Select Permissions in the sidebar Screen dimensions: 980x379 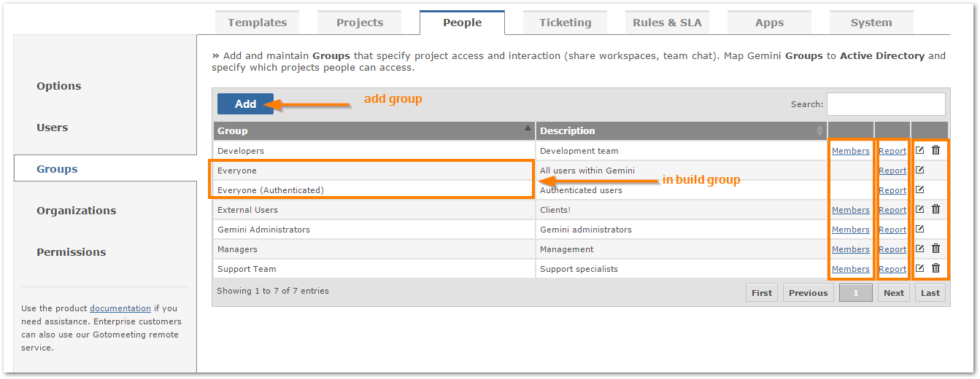(x=72, y=252)
